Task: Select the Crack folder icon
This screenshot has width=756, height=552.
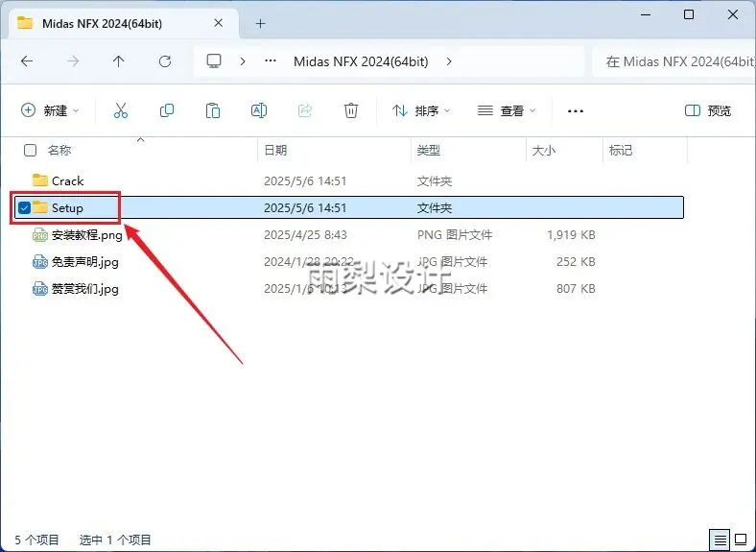Action: click(40, 180)
